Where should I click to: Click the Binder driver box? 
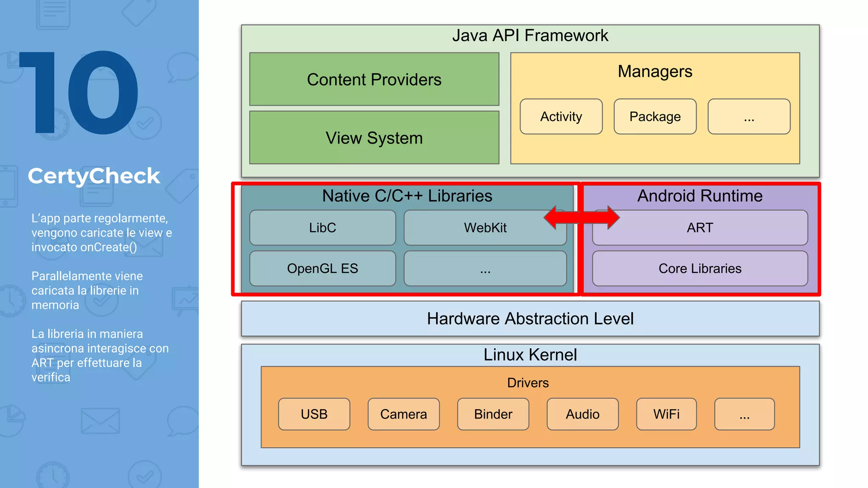click(493, 414)
